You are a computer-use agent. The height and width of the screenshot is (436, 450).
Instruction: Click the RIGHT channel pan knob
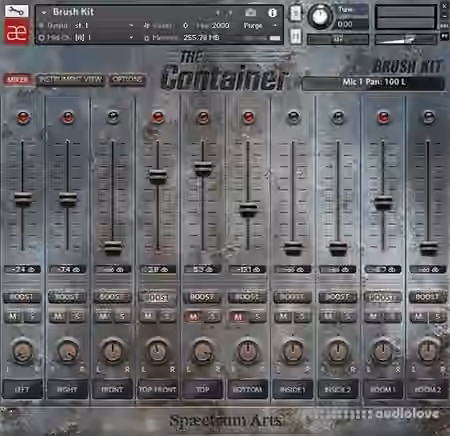67,351
